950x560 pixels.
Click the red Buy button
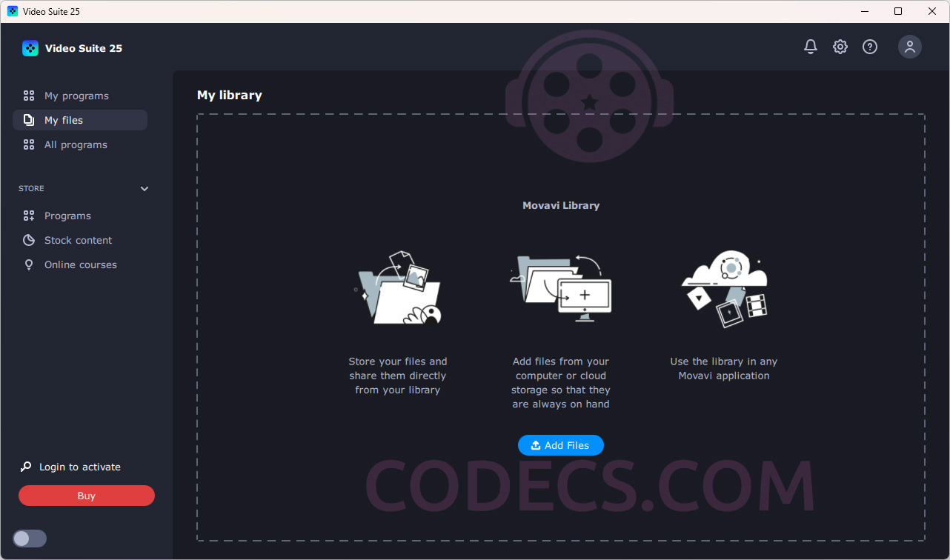coord(87,496)
